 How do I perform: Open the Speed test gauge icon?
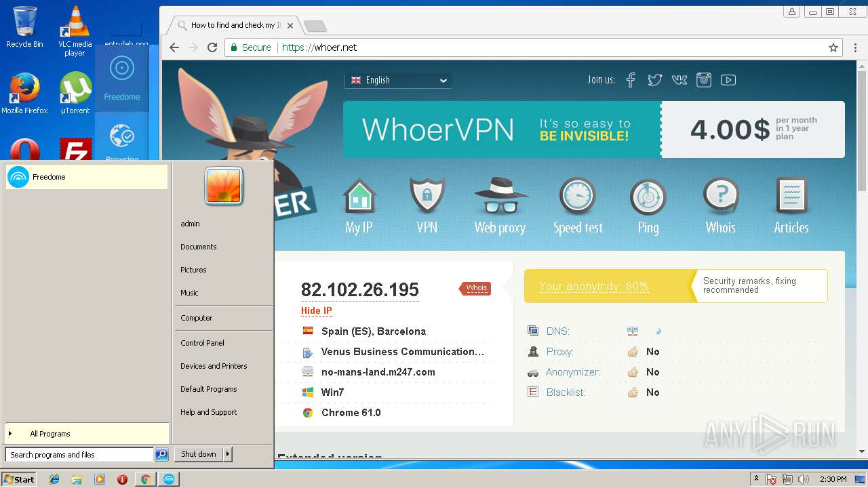point(577,197)
